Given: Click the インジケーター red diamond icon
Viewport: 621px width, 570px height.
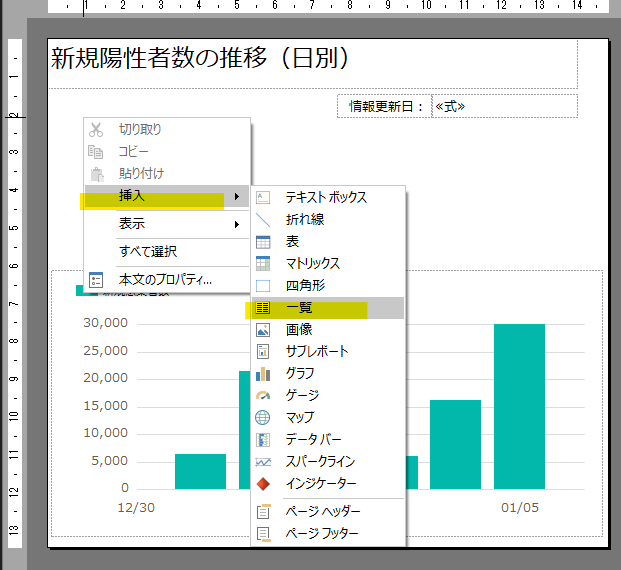Looking at the screenshot, I should [263, 484].
